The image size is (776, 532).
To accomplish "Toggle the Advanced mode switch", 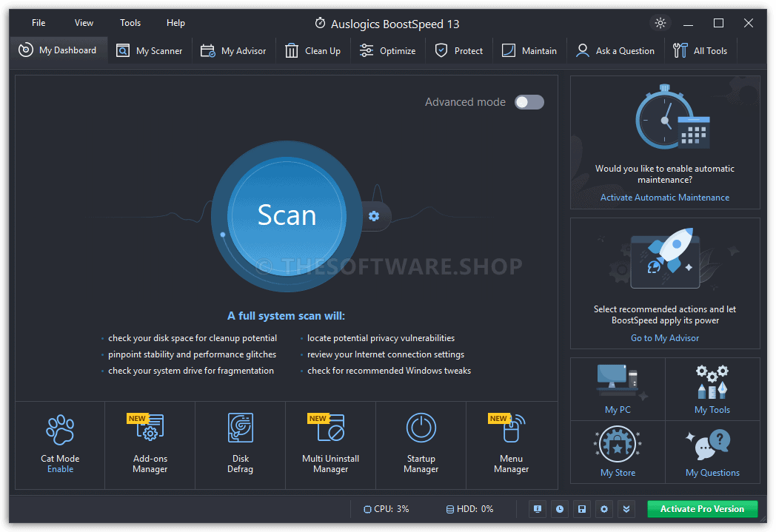I will (529, 102).
